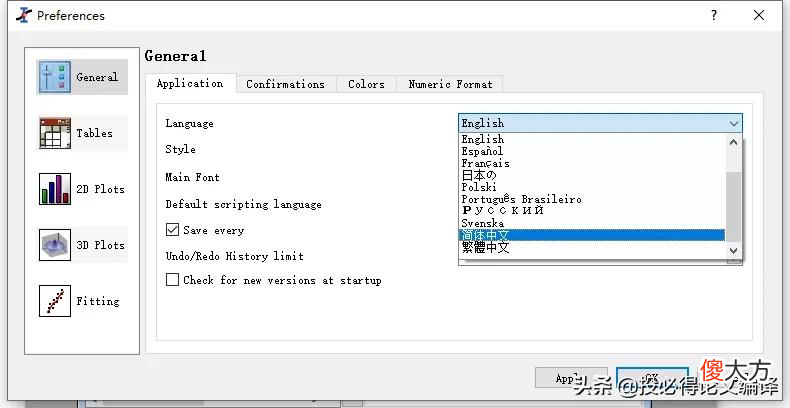
Task: Choose Español in the language list
Action: [592, 151]
